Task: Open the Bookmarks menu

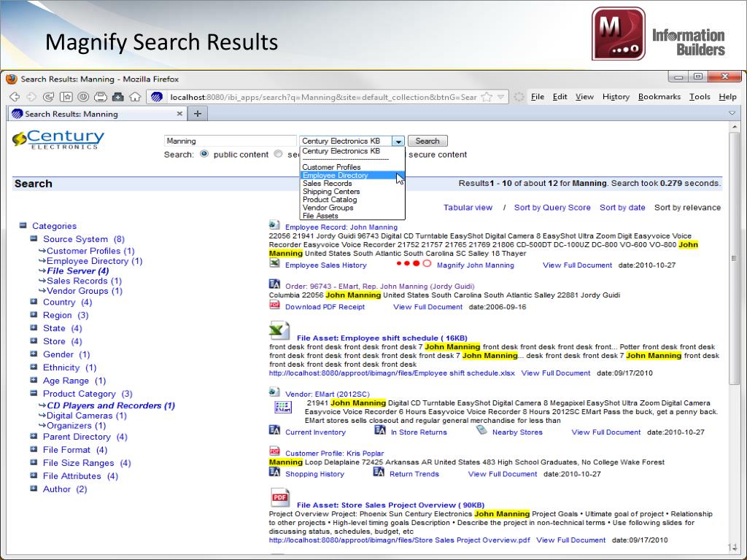Action: coord(659,97)
